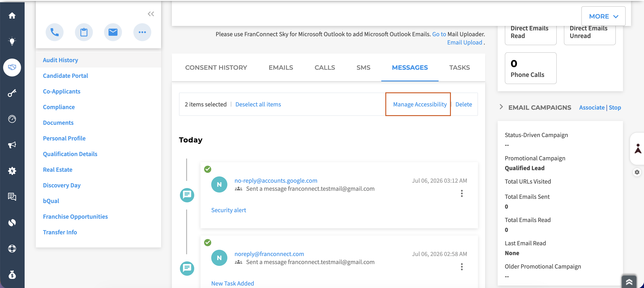
Task: Click message bubble icon beside Security alert
Action: click(187, 195)
